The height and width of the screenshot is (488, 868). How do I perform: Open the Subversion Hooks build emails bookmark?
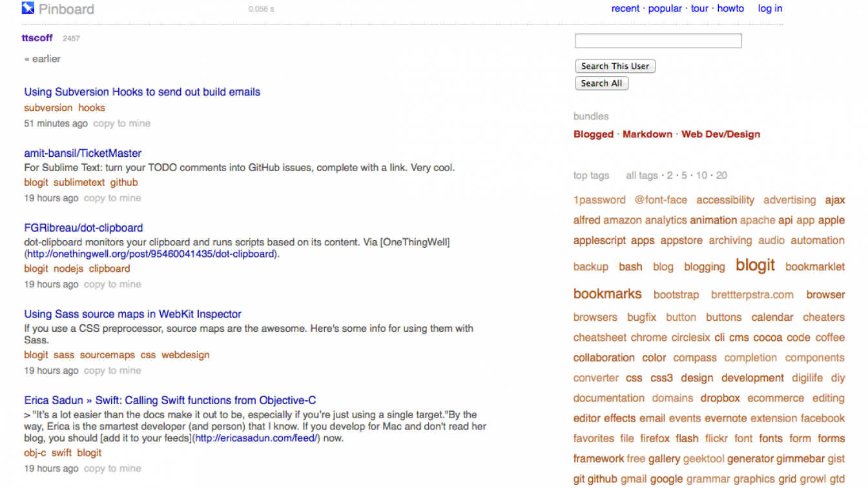[142, 92]
